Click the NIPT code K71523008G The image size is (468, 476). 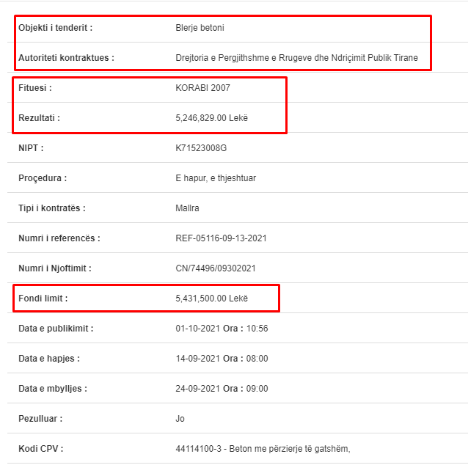[201, 148]
